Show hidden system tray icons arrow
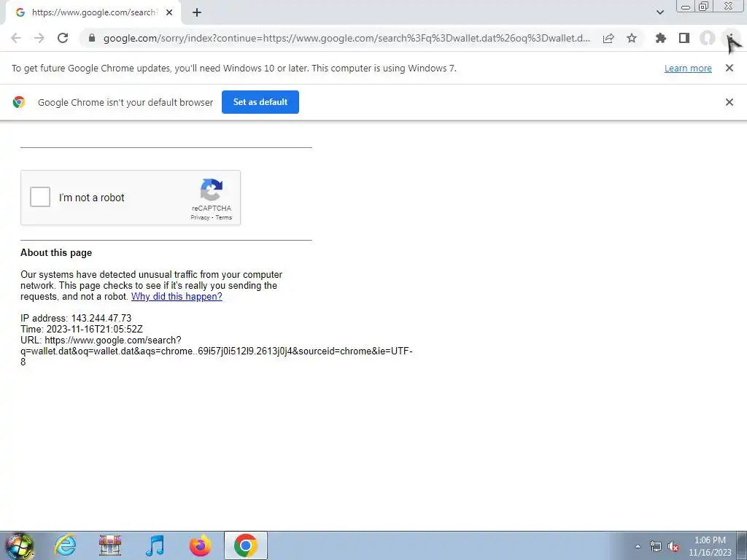This screenshot has height=560, width=747. [x=638, y=546]
